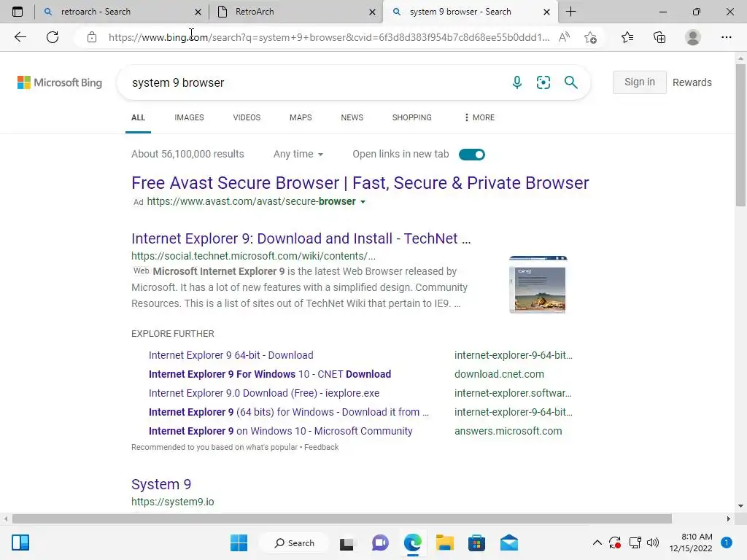The width and height of the screenshot is (747, 560).
Task: Show hidden system tray icons
Action: pos(597,542)
